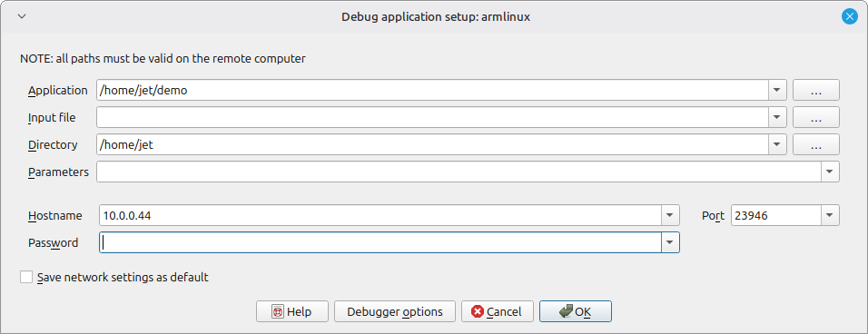This screenshot has width=868, height=334.
Task: Confirm with the OK button
Action: 575,311
